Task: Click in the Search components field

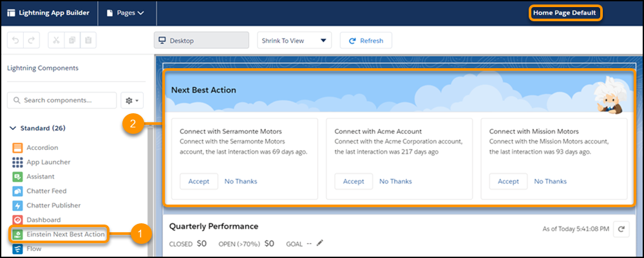Action: (62, 100)
